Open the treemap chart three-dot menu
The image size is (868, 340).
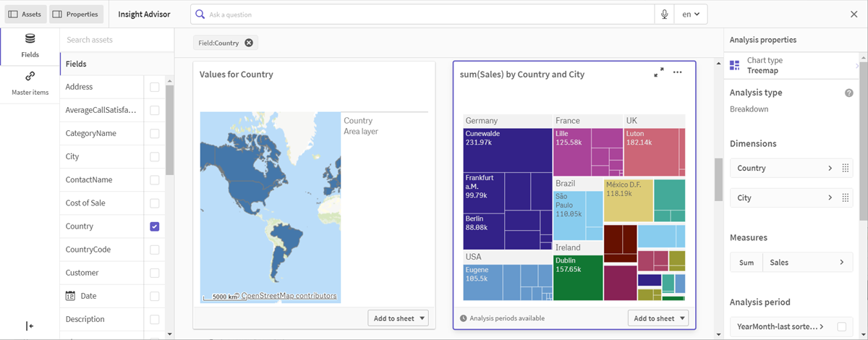click(678, 73)
